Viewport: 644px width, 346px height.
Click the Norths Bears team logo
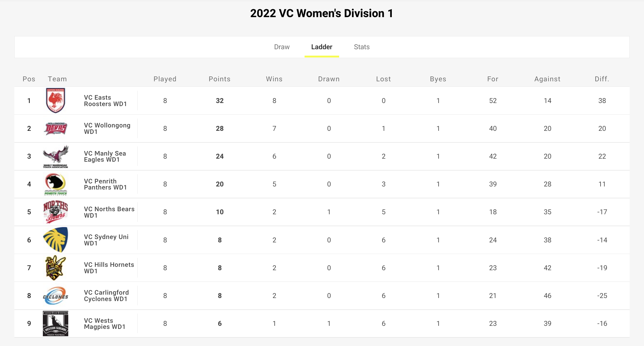tap(55, 212)
